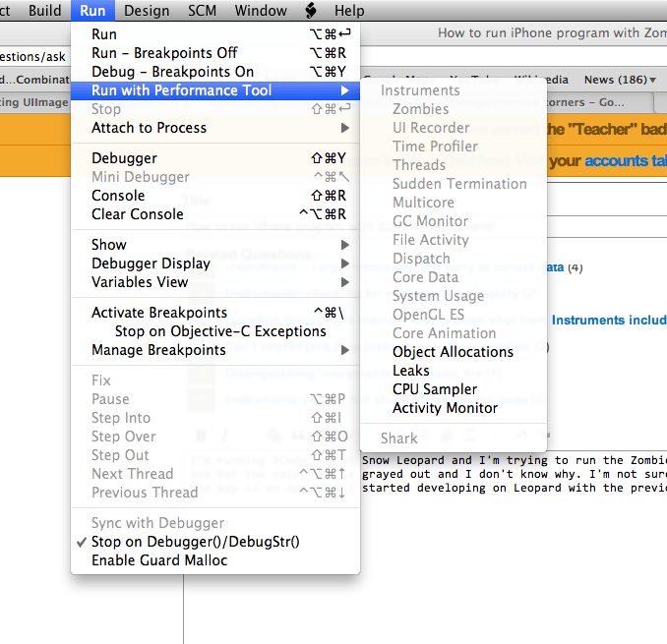
Task: Expand Variables View submenu
Action: (x=215, y=282)
